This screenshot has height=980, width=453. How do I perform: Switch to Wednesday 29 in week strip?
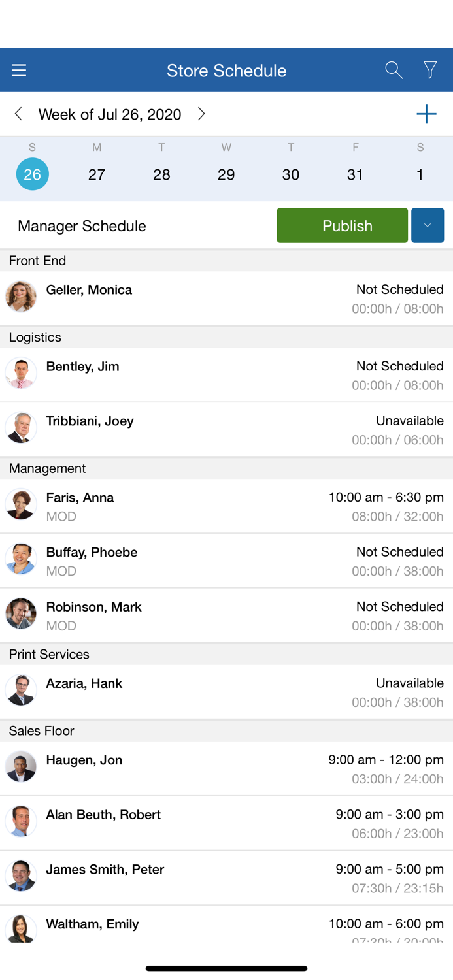226,174
